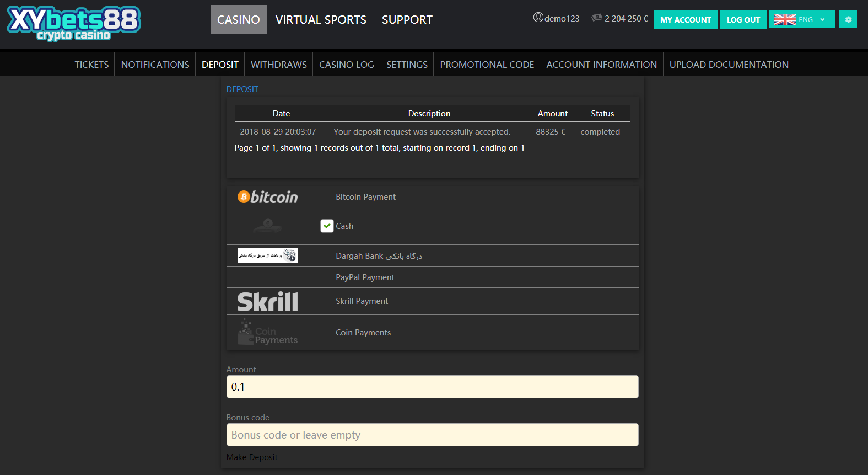Focus the Amount input field

pyautogui.click(x=432, y=387)
